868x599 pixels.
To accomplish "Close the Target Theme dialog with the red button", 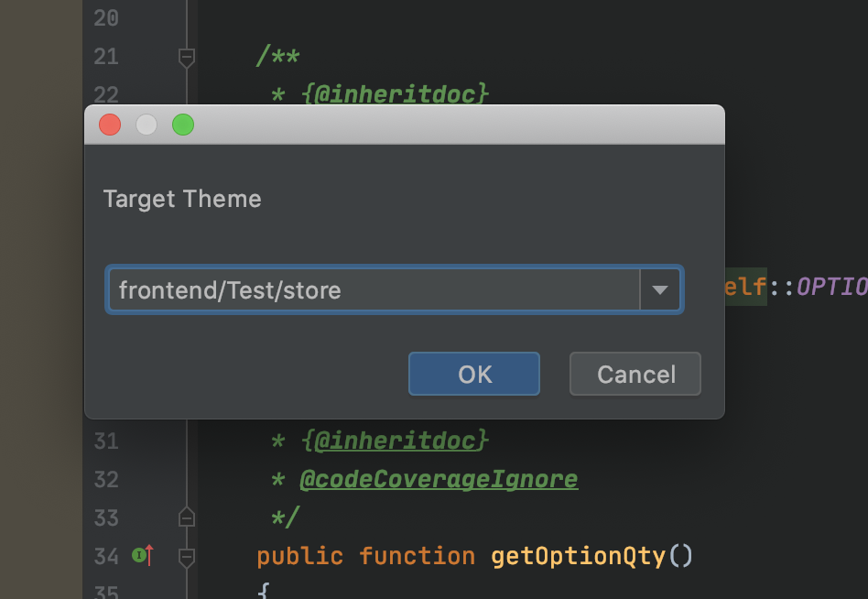I will point(110,125).
